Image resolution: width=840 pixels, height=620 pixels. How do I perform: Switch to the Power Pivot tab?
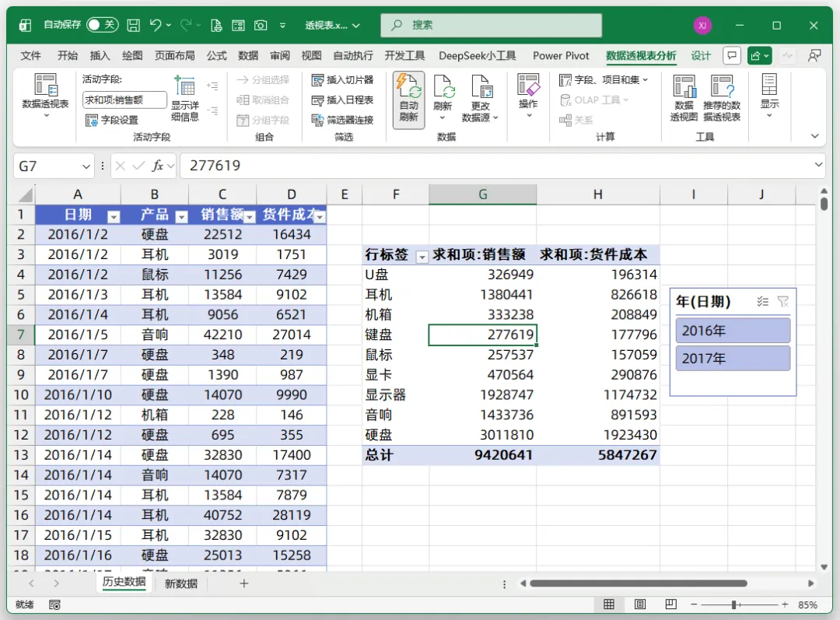point(561,55)
